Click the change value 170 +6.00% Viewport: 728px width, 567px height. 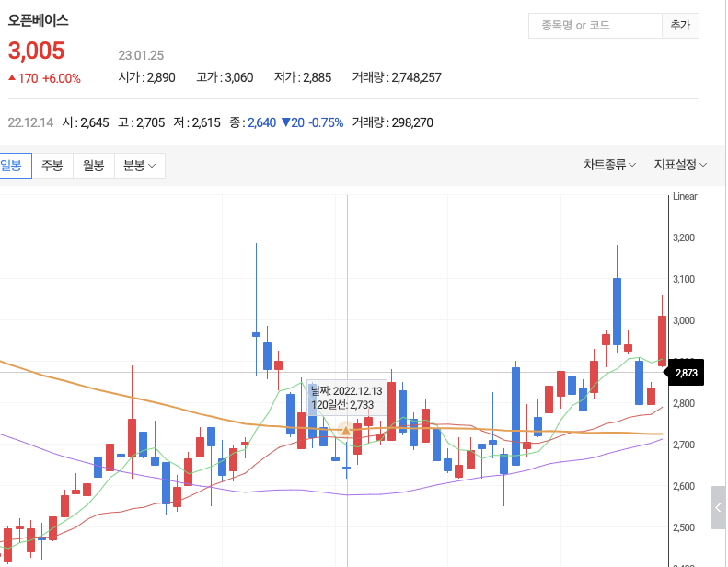click(x=44, y=78)
